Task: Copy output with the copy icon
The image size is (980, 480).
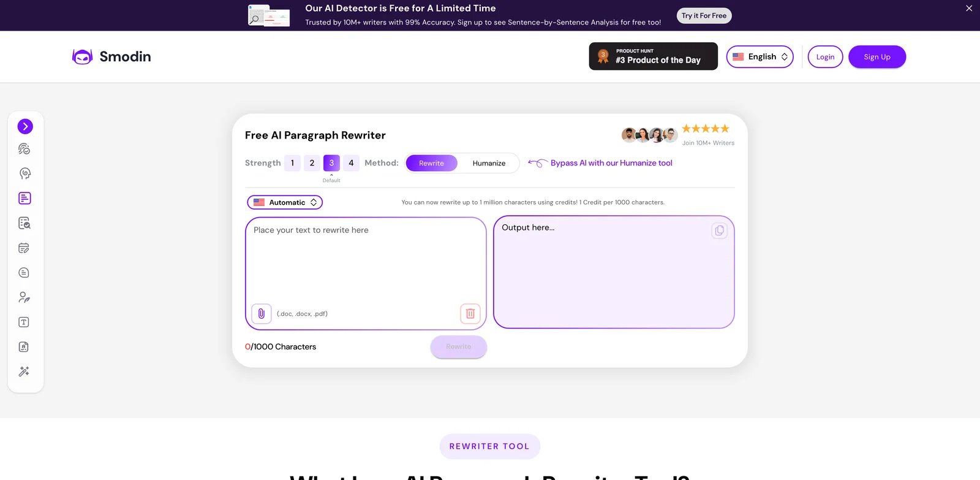Action: tap(720, 230)
